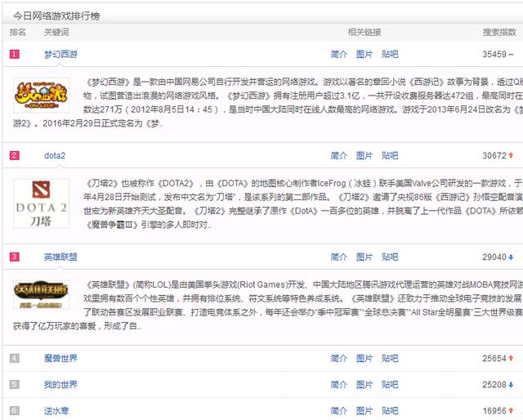Click the search index value 30672
523x420 pixels.
(x=494, y=155)
